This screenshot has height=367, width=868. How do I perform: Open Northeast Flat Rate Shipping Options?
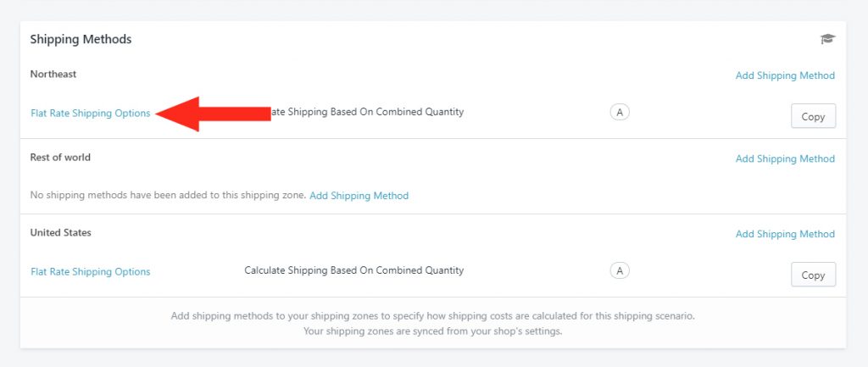click(x=90, y=113)
